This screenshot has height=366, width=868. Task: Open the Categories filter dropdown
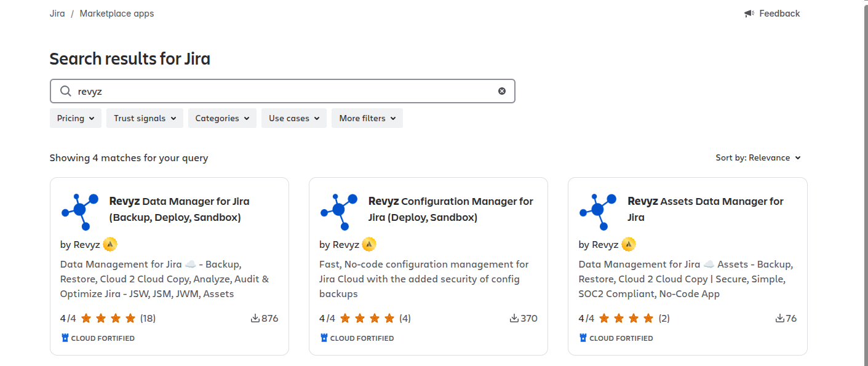click(x=222, y=118)
